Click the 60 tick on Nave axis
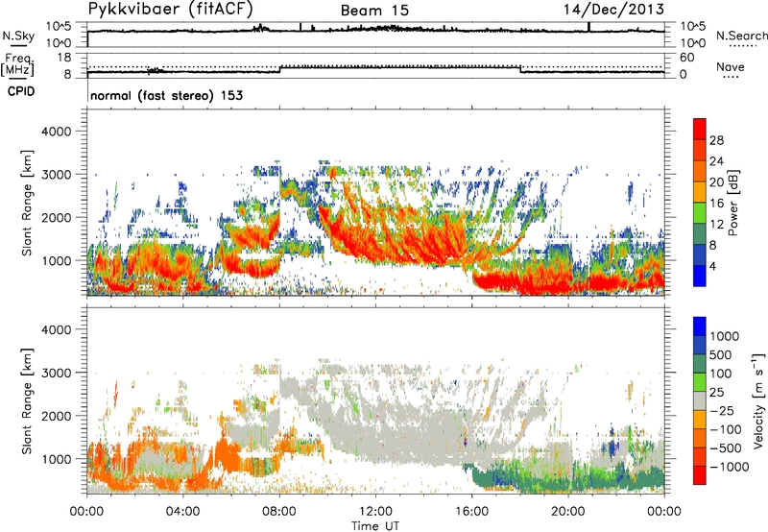768x532 pixels. pyautogui.click(x=686, y=58)
